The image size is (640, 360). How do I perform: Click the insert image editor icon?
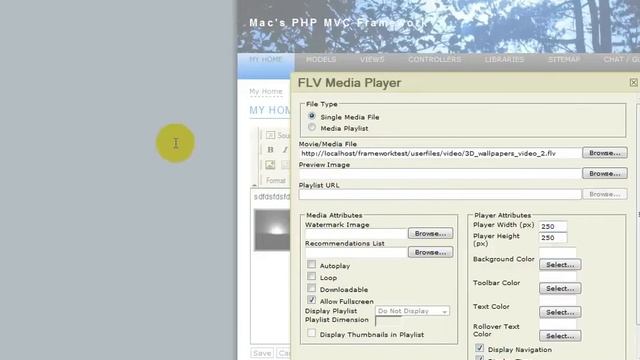click(x=270, y=165)
